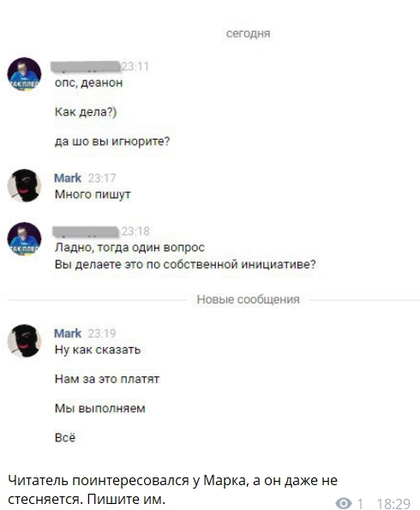
Task: Open Mark's profile name at 23:19
Action: click(x=68, y=333)
